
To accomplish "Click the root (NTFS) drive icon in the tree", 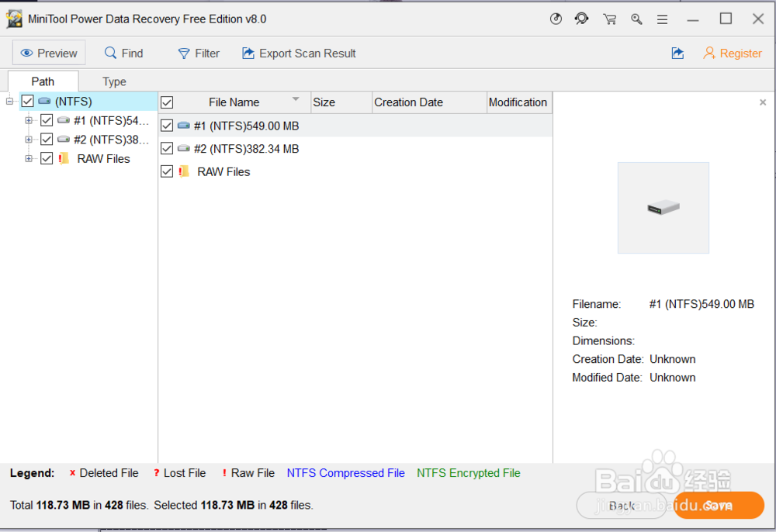I will click(44, 102).
